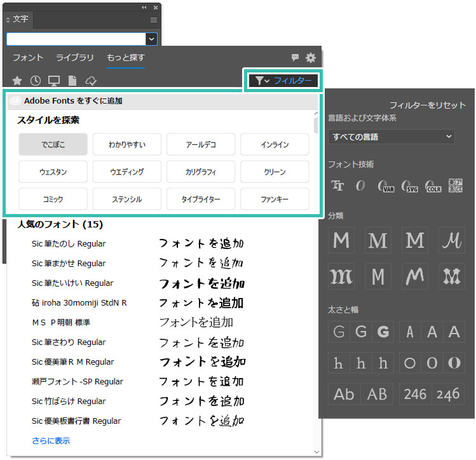The height and width of the screenshot is (460, 476).
Task: Select the COLR font technology icon
Action: click(x=433, y=185)
